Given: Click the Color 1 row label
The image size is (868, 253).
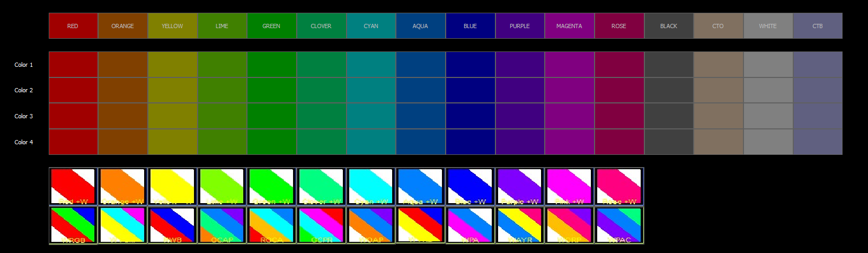Looking at the screenshot, I should click(x=24, y=65).
